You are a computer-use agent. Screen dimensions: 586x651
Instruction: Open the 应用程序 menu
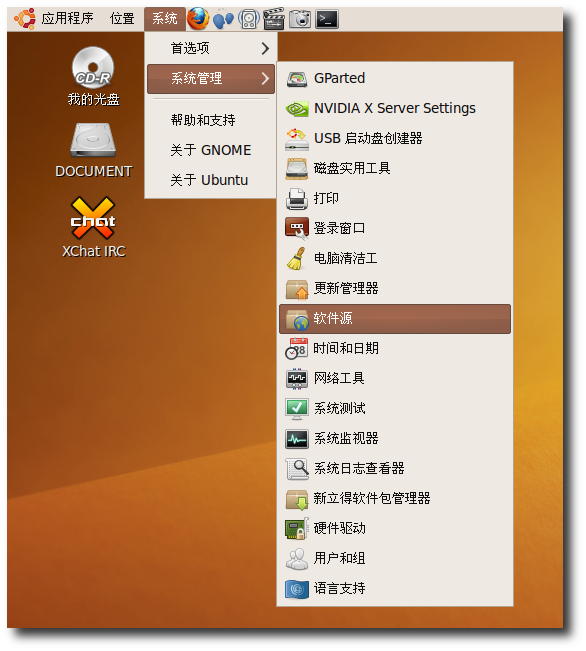click(67, 19)
